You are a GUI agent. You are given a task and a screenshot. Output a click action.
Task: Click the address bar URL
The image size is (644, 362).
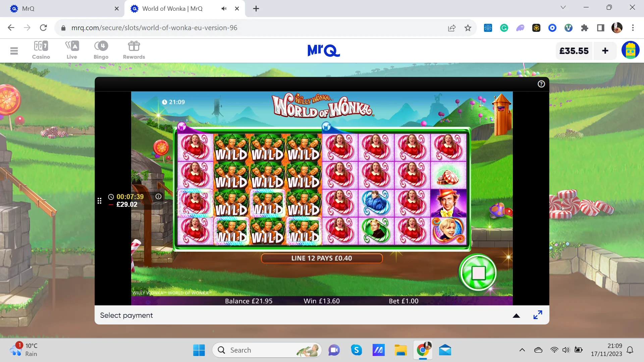pyautogui.click(x=154, y=28)
